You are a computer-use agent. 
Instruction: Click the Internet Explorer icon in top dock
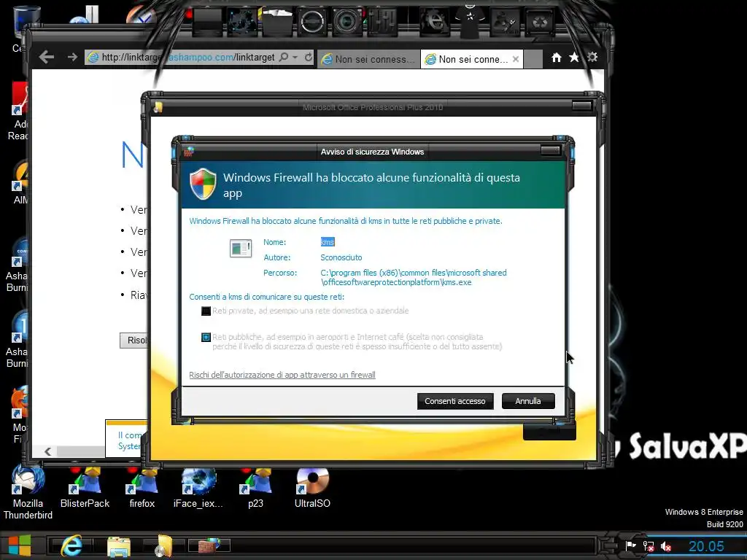click(435, 22)
